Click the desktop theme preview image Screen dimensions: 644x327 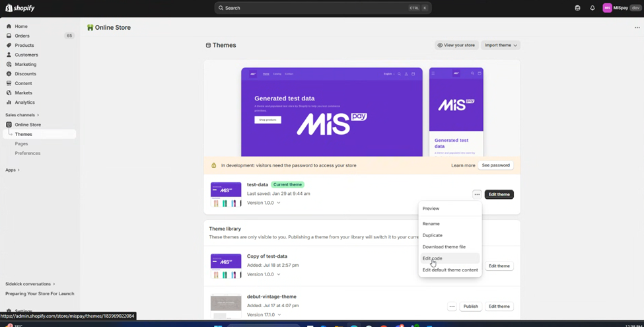coord(332,112)
